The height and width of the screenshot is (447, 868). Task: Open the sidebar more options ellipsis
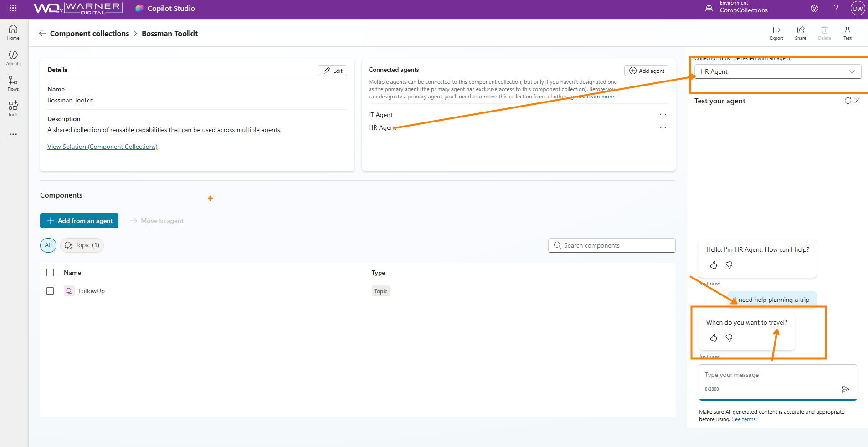[13, 134]
